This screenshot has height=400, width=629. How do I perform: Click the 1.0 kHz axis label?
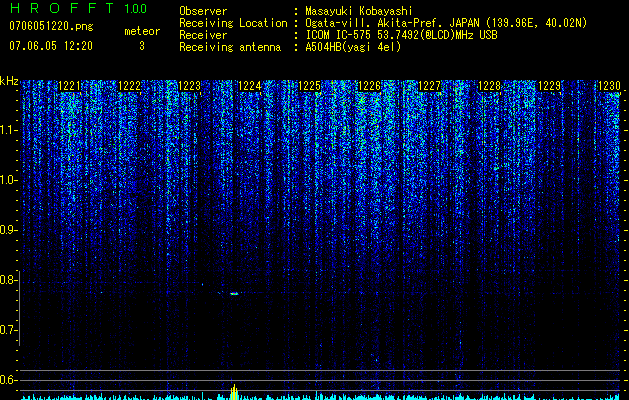9,180
